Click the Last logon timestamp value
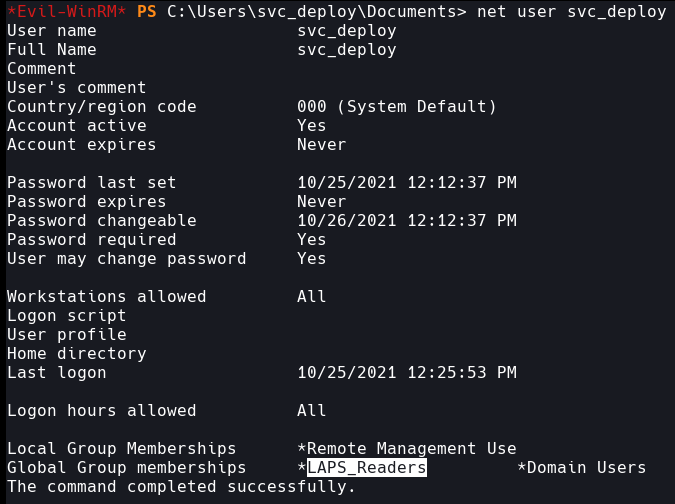Screen dimensions: 675x504 [x=407, y=373]
